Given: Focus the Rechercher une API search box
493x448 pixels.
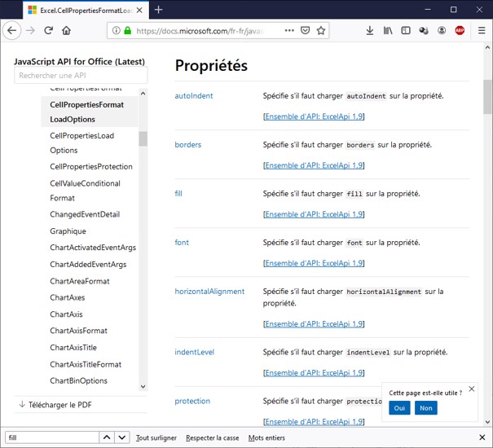Looking at the screenshot, I should tap(81, 76).
